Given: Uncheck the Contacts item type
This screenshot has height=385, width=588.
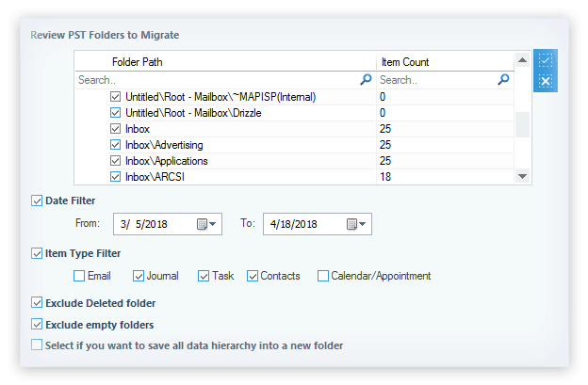Looking at the screenshot, I should click(253, 276).
